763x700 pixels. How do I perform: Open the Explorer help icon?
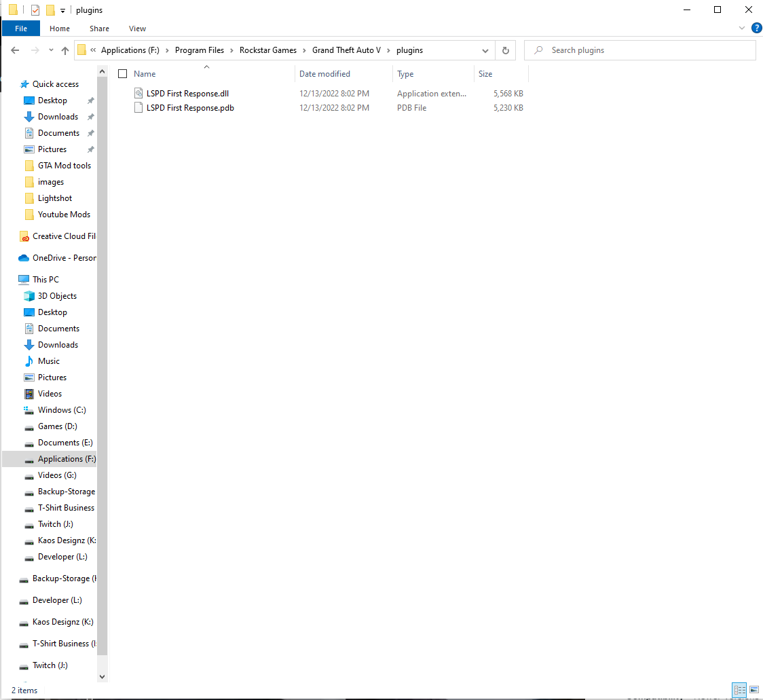point(756,28)
